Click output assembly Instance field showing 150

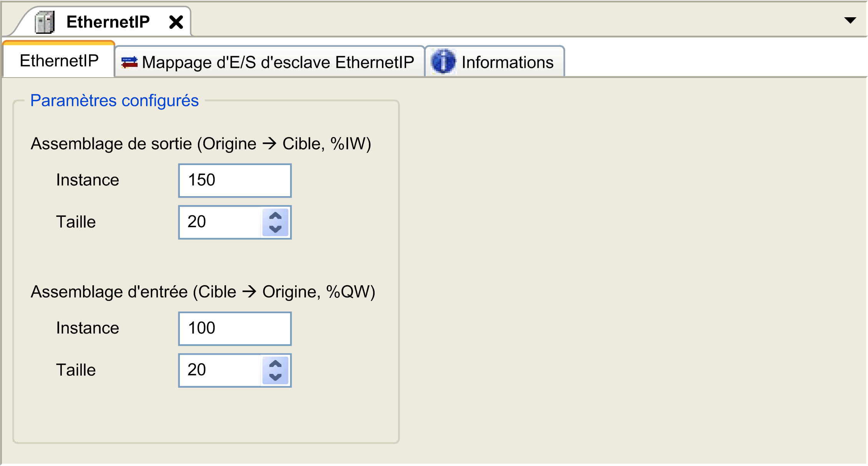point(235,180)
